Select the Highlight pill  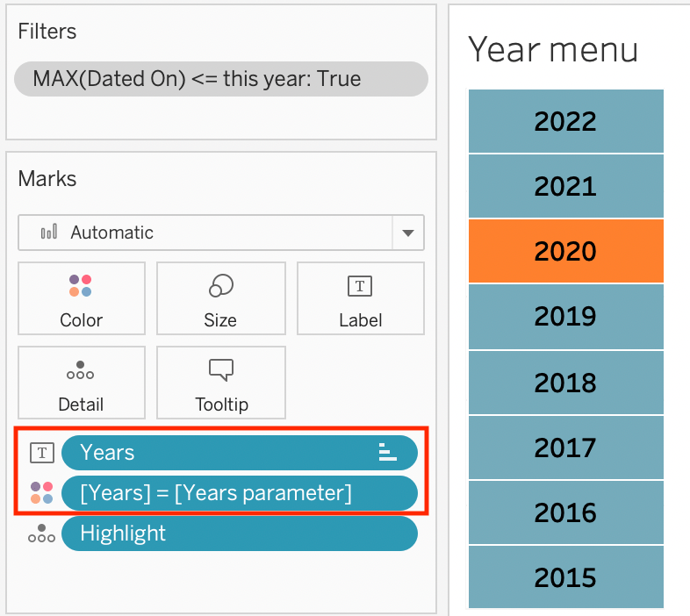(x=239, y=534)
